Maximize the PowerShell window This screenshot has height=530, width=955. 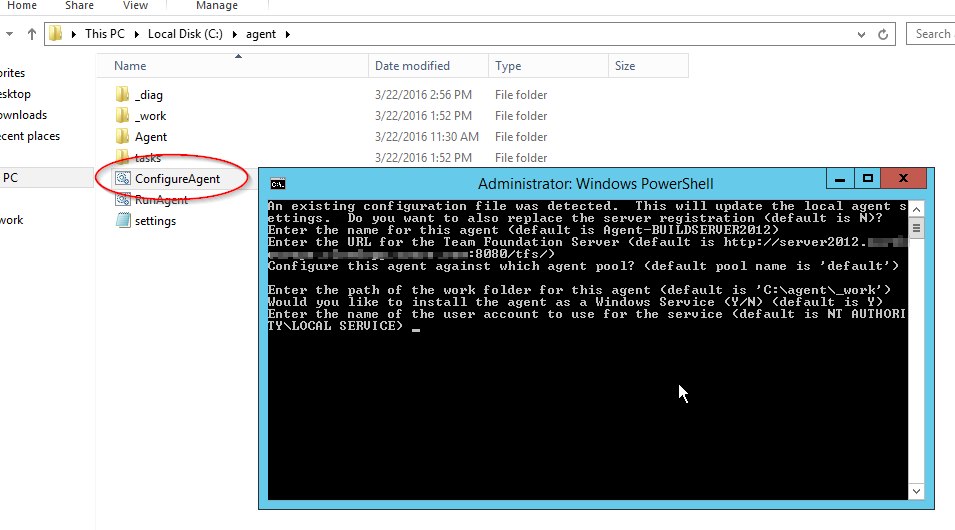pos(868,179)
